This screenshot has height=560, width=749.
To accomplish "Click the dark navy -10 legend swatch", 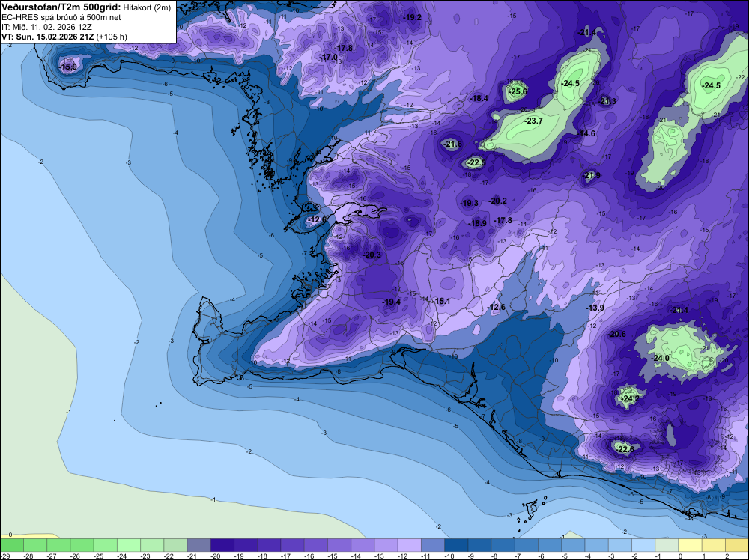I will 456,545.
